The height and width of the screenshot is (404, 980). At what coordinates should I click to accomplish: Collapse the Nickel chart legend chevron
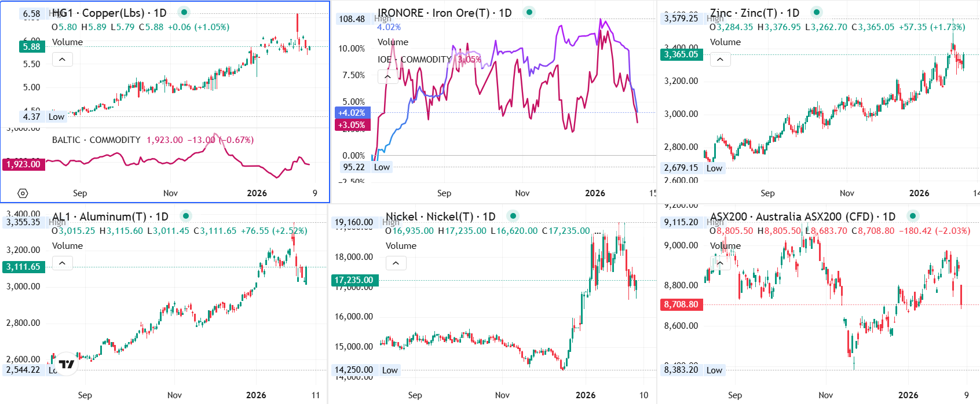(x=396, y=263)
